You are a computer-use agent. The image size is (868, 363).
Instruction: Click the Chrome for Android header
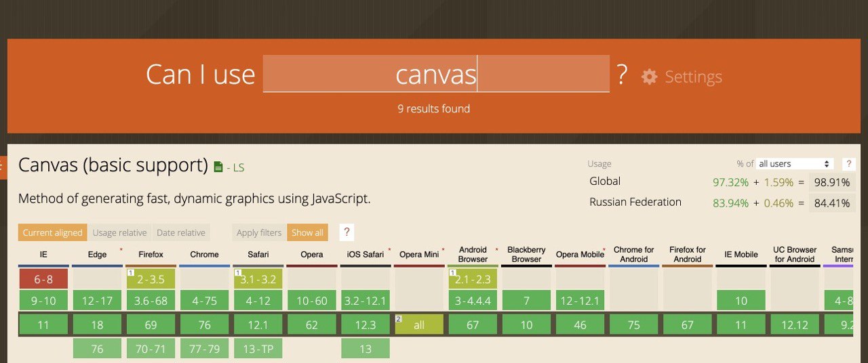tap(633, 255)
